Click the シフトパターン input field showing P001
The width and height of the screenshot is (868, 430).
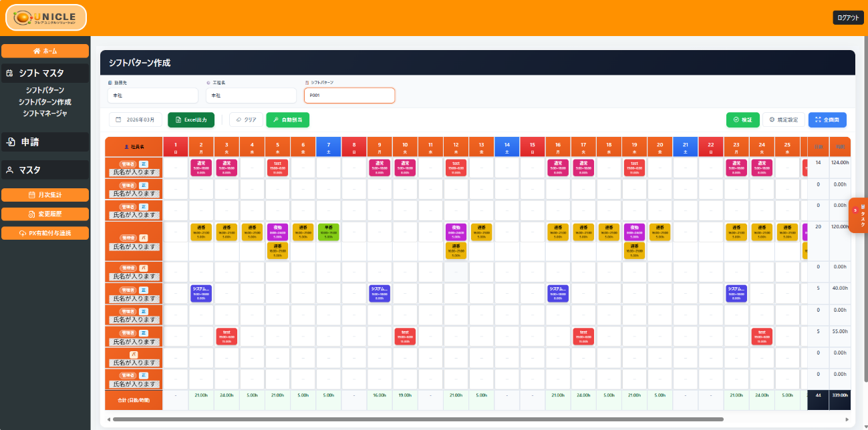pos(349,95)
